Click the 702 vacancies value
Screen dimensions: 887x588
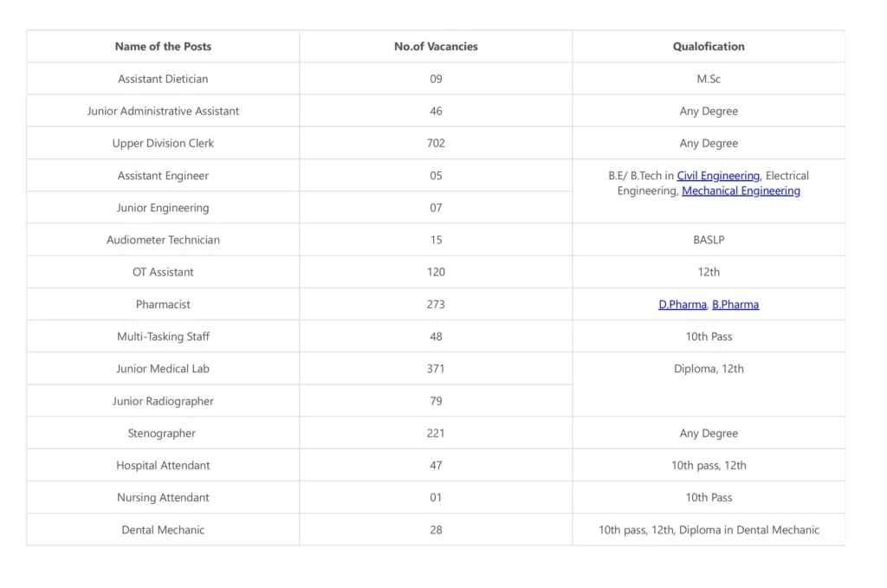(x=436, y=143)
